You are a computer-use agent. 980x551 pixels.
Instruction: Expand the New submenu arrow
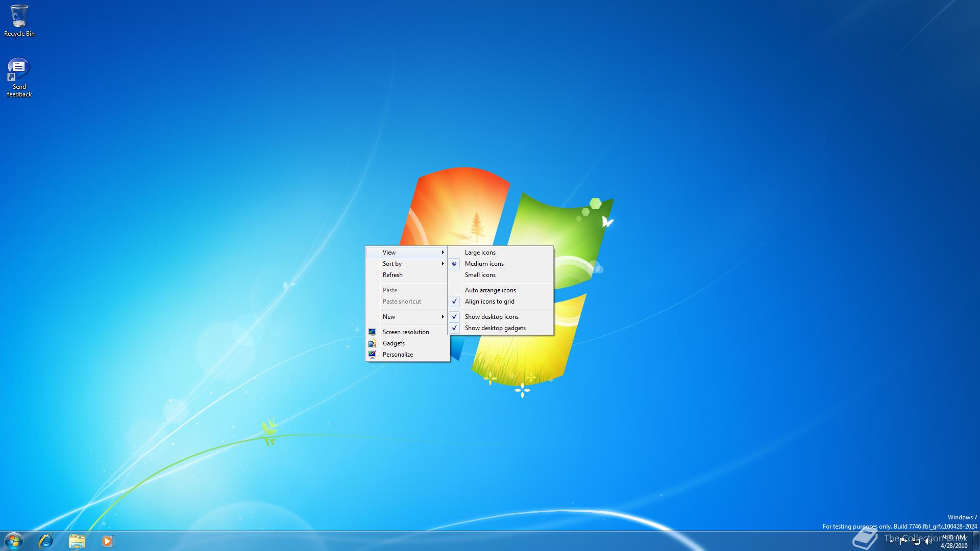pos(443,317)
